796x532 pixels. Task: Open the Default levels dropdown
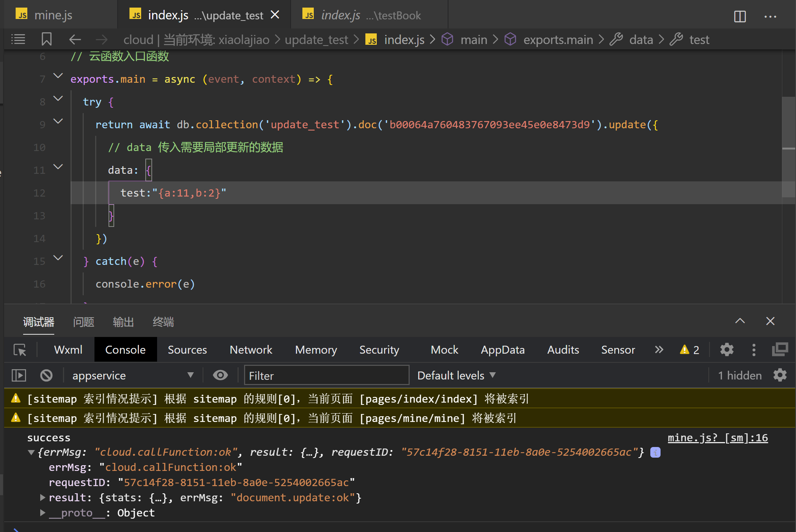point(456,375)
